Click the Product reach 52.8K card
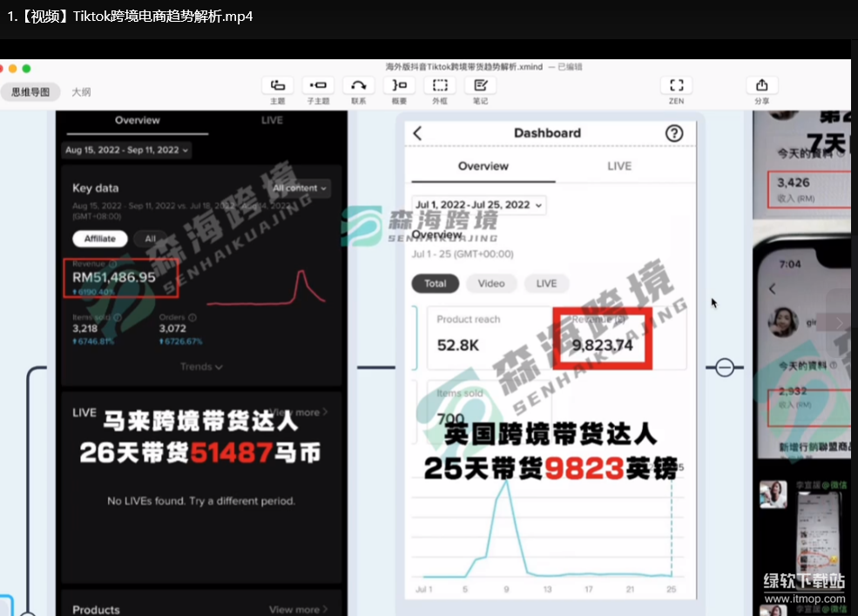This screenshot has height=616, width=858. coord(489,338)
